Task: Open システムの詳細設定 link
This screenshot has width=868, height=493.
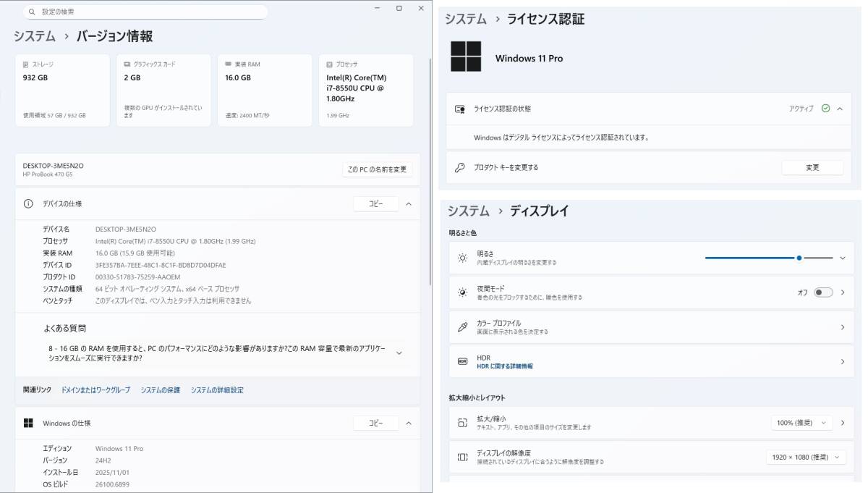Action: pos(217,390)
